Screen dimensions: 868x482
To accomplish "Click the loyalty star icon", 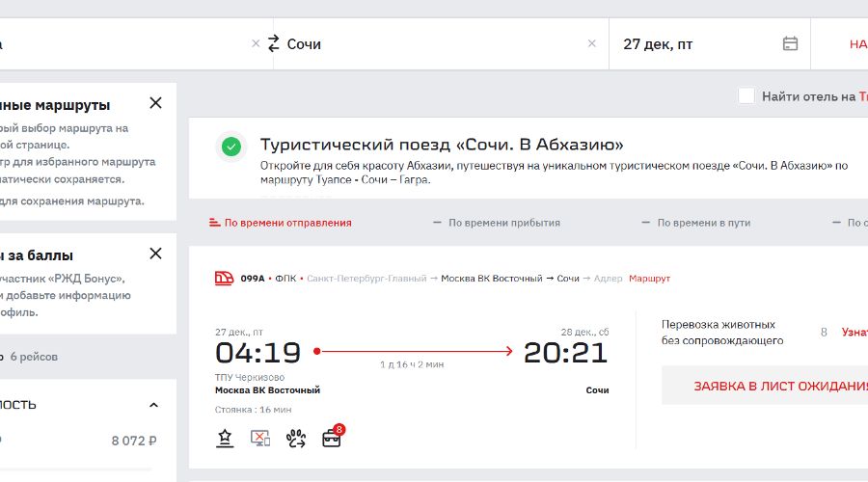I will click(x=225, y=438).
